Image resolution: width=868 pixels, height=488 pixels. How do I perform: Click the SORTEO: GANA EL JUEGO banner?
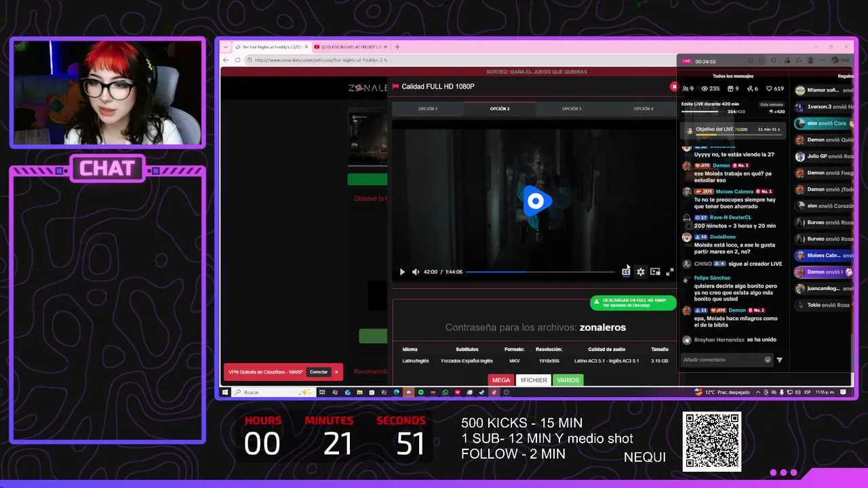(536, 72)
